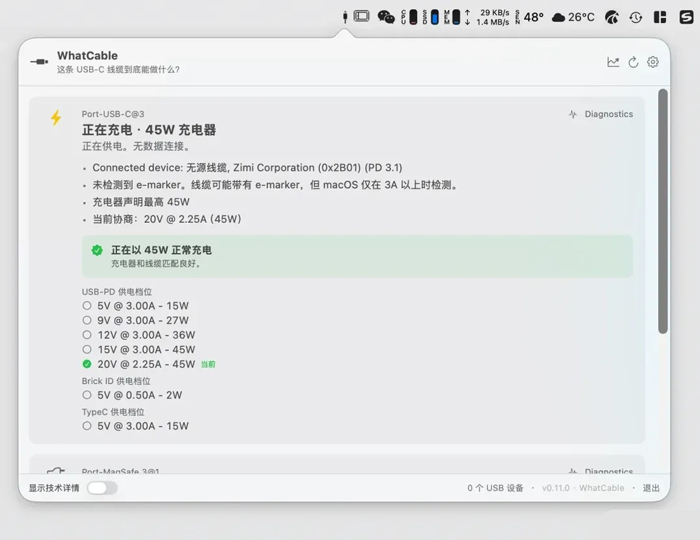The width and height of the screenshot is (700, 540).
Task: Click the CPU usage meter in menu bar
Action: [409, 17]
